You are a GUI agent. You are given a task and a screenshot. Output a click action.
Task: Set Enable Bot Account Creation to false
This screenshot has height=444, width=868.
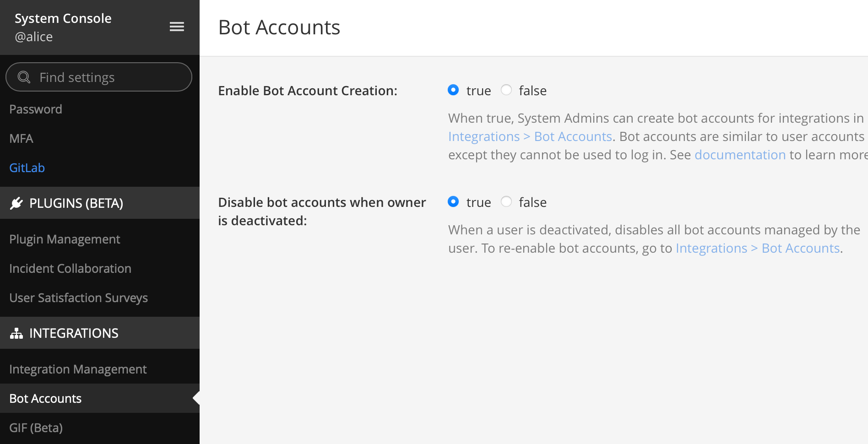click(x=506, y=90)
